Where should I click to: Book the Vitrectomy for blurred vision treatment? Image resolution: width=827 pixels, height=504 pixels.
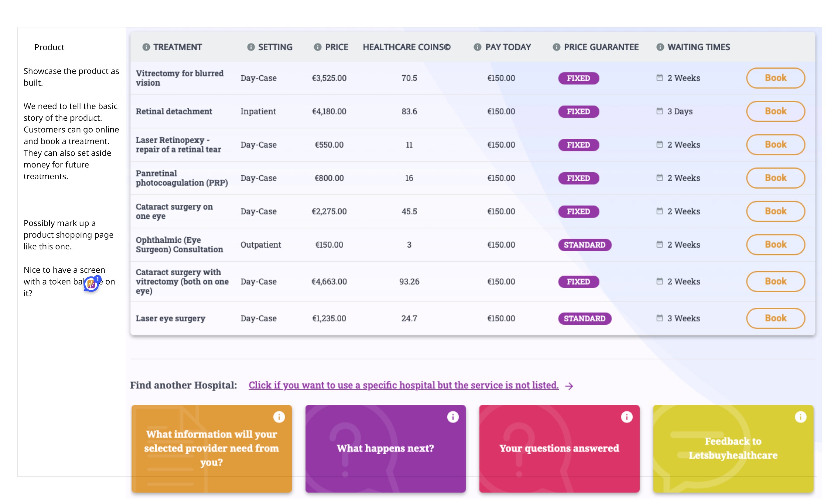pos(775,78)
